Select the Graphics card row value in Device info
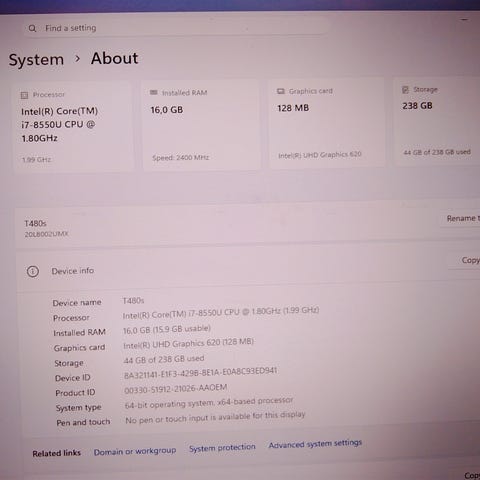480x480 pixels. coord(189,344)
